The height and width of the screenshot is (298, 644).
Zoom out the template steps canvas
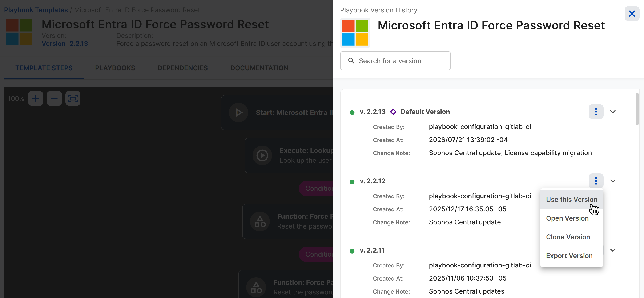(x=54, y=98)
